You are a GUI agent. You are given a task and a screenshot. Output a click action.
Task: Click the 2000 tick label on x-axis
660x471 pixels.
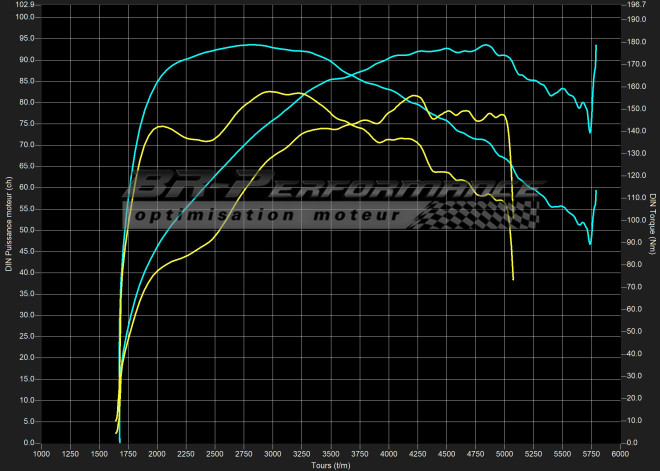(157, 454)
